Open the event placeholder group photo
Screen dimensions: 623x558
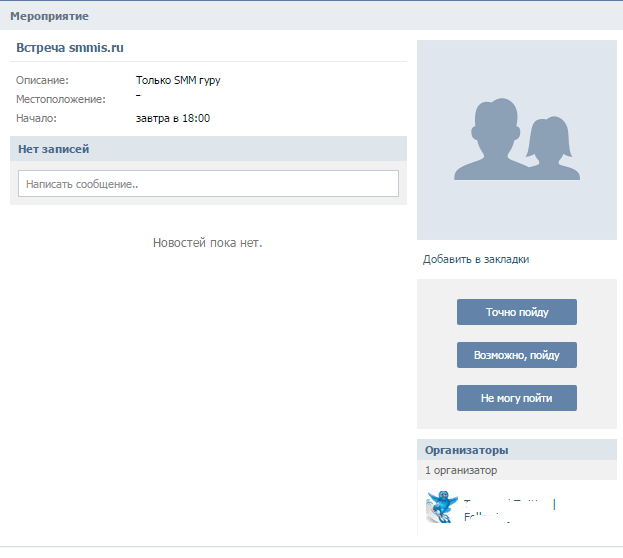[517, 140]
